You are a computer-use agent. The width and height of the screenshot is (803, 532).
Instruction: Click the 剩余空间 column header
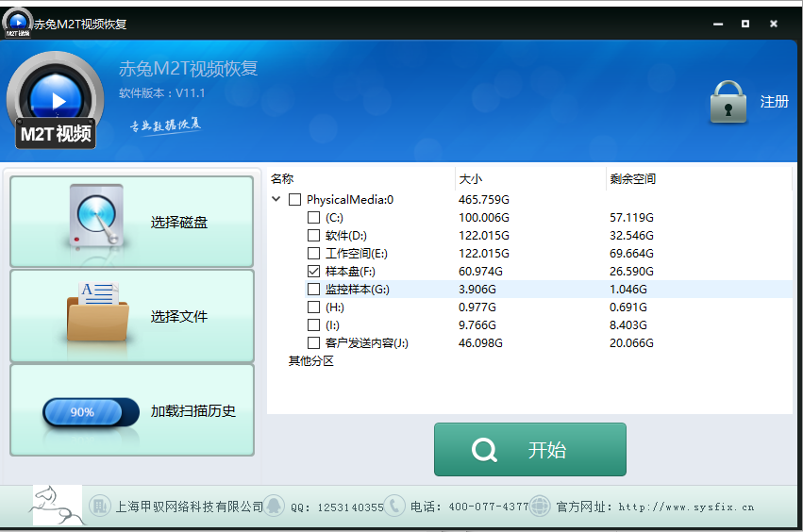point(632,178)
